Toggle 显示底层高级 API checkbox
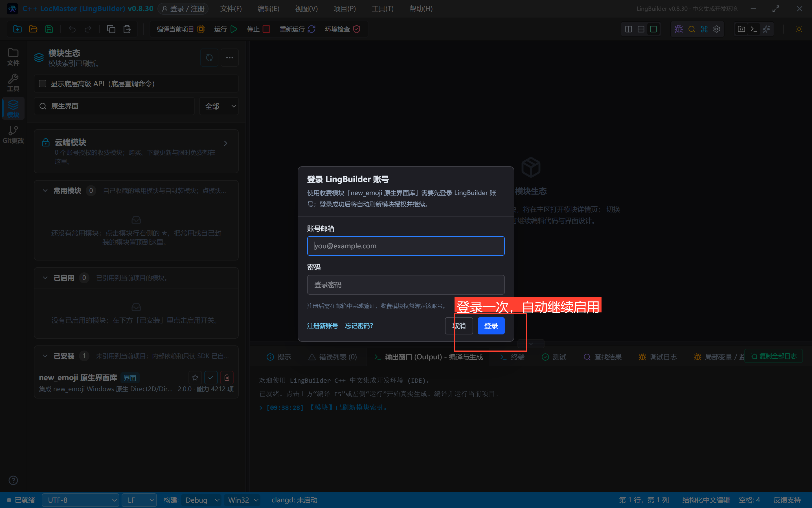 coord(43,84)
